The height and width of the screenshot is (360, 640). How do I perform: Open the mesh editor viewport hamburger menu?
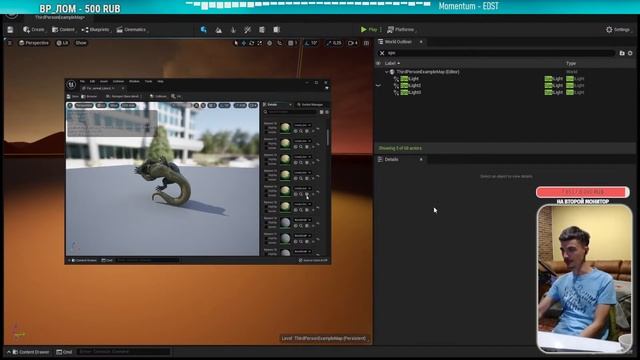pos(70,105)
